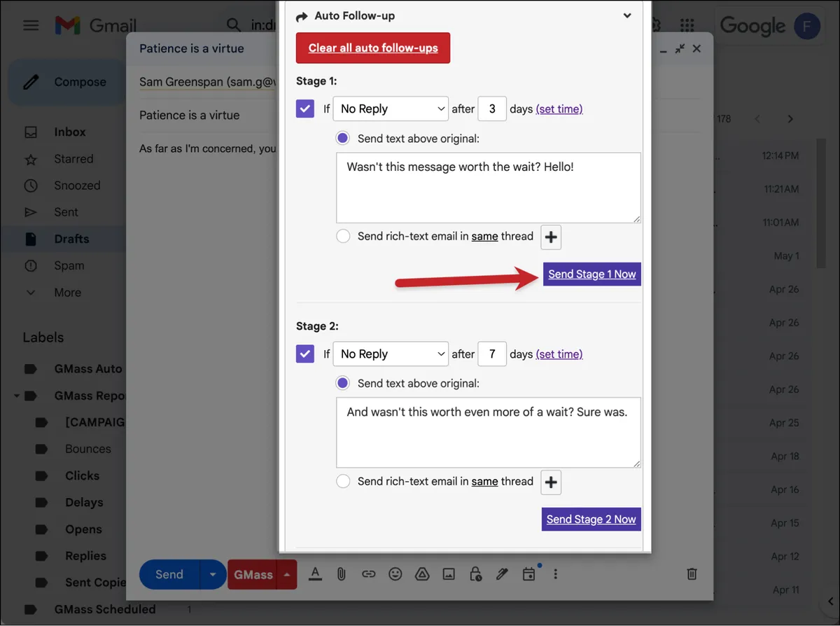
Task: Click the search magnifier icon
Action: pos(234,26)
